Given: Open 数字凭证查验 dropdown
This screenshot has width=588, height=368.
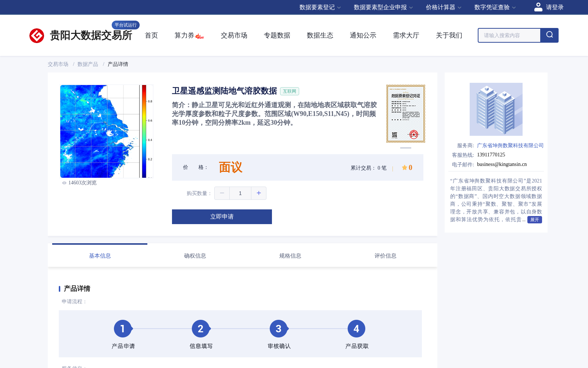Looking at the screenshot, I should point(495,7).
